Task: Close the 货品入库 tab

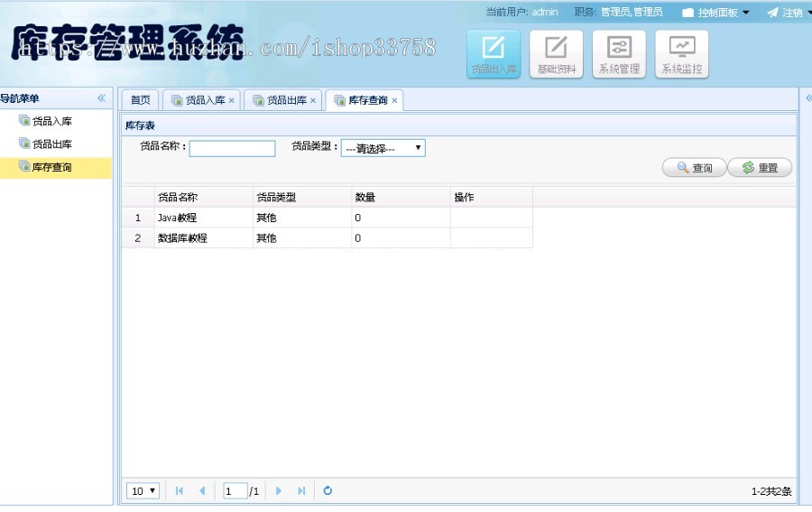Action: (x=232, y=100)
